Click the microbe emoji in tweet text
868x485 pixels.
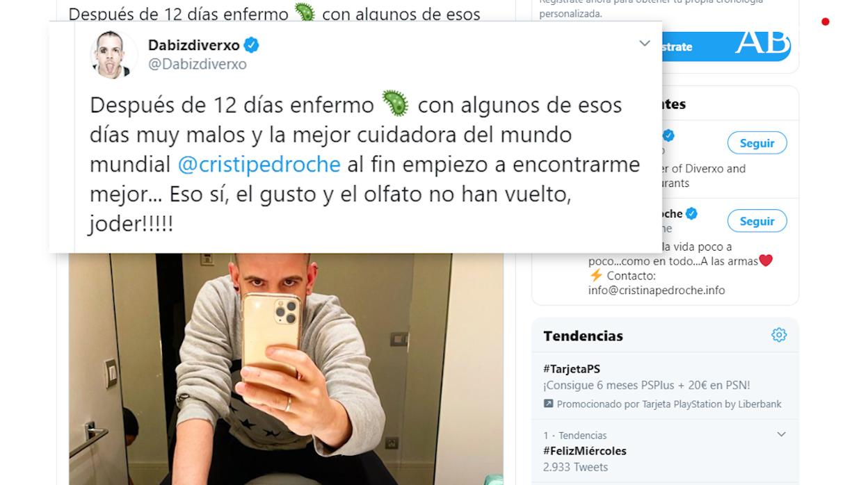coord(396,104)
